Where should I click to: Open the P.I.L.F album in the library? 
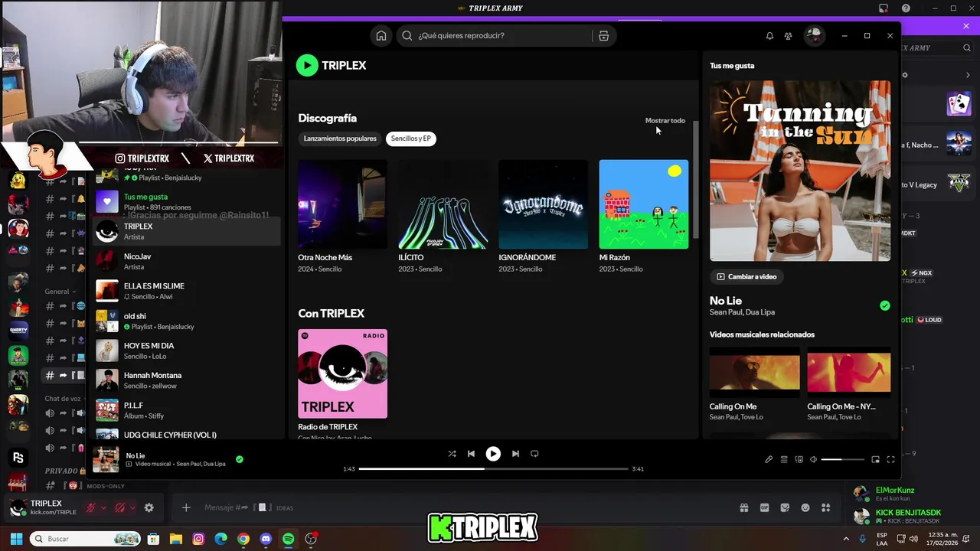(186, 410)
